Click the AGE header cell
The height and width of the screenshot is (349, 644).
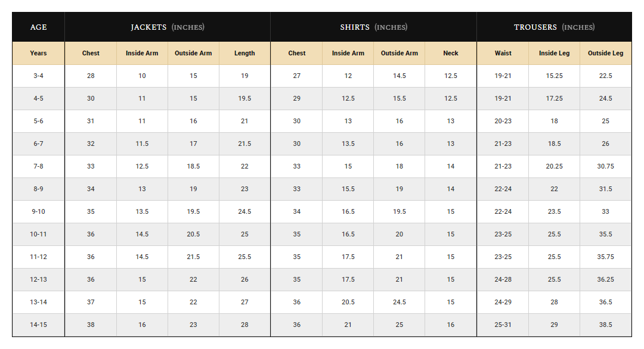(38, 27)
